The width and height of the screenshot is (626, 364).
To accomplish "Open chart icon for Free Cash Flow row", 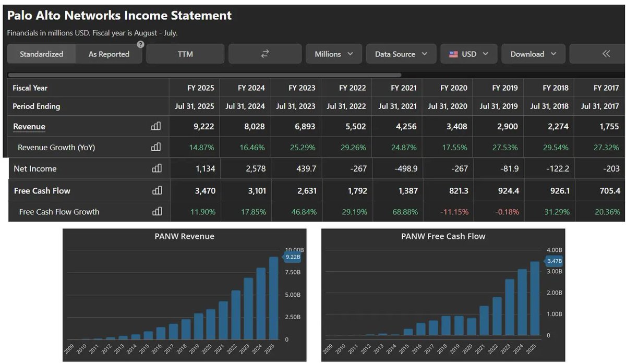I will click(x=156, y=190).
